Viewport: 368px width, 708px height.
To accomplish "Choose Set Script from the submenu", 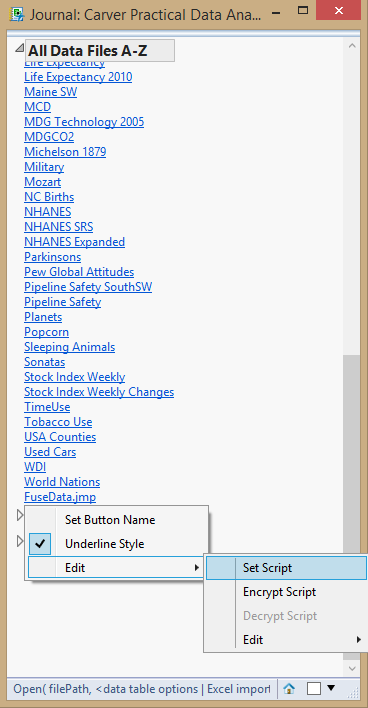I will pyautogui.click(x=286, y=568).
